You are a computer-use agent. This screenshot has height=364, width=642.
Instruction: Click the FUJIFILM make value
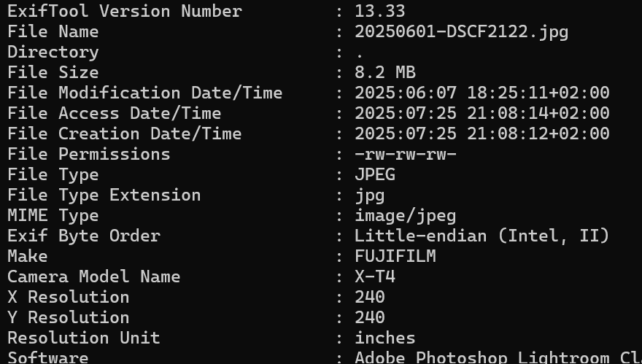395,257
